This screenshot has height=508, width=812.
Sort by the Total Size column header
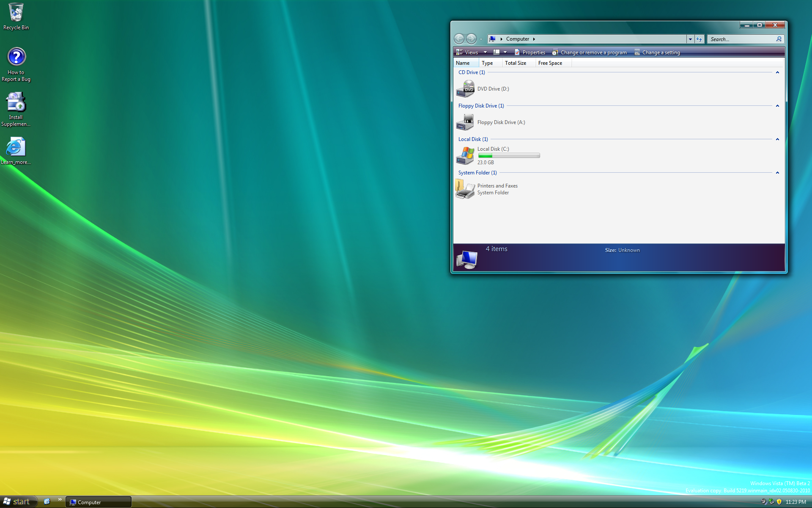[518, 63]
